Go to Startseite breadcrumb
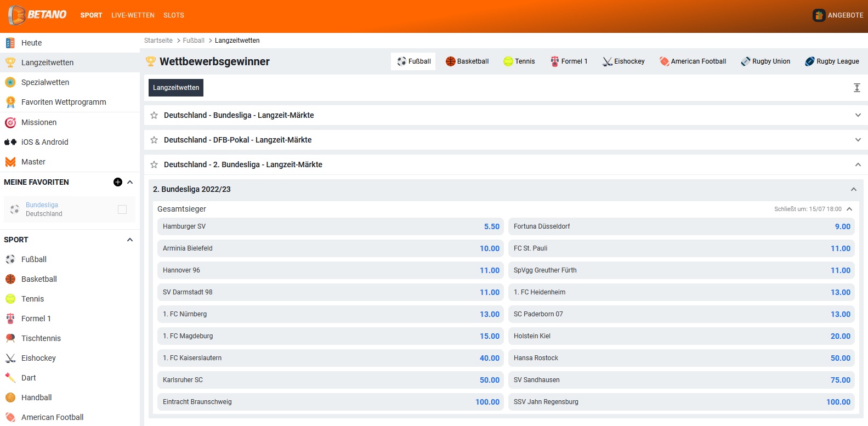 point(158,41)
